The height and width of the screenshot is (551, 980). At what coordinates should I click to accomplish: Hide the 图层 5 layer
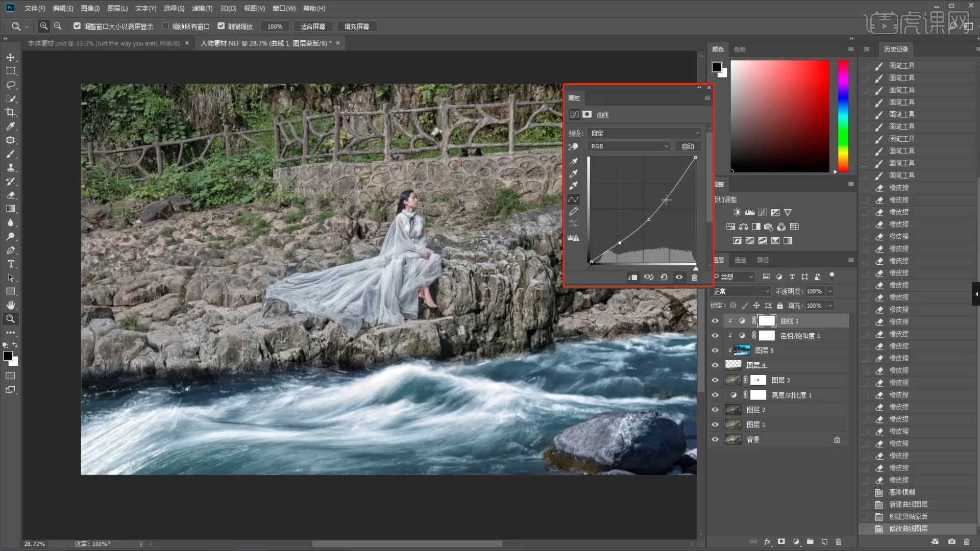(x=715, y=350)
